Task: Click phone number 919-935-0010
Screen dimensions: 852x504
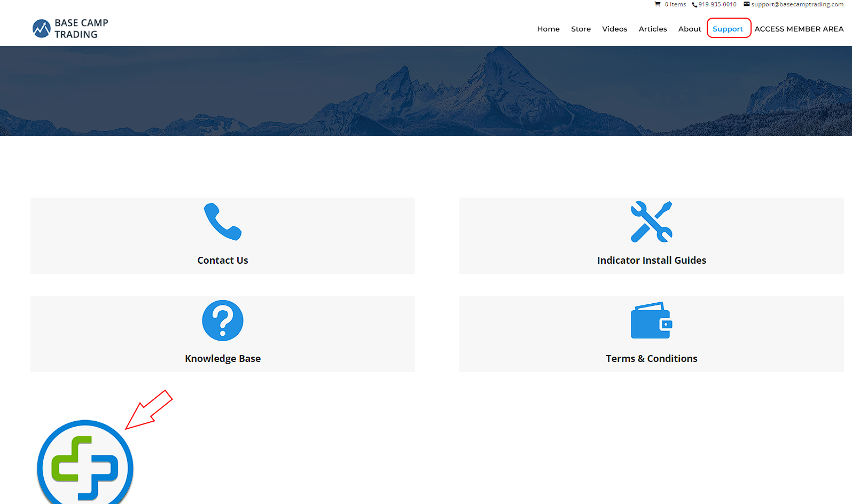Action: click(717, 4)
